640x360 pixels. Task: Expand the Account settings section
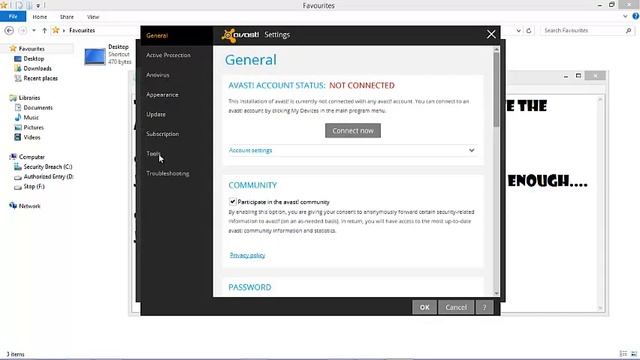pos(352,150)
